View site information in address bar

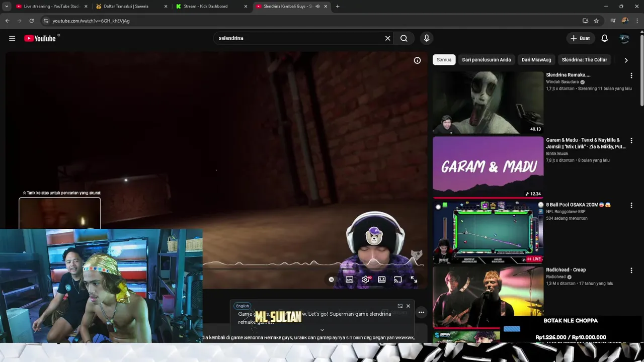46,21
